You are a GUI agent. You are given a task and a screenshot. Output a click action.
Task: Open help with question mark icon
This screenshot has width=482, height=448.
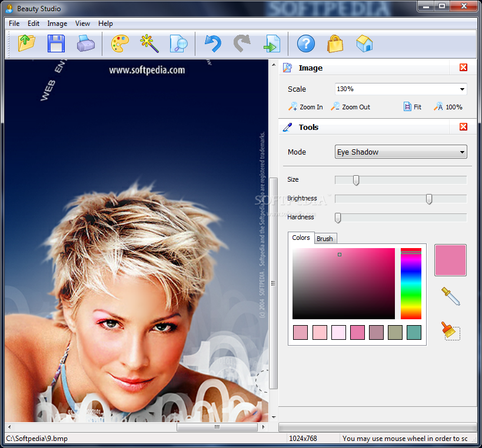pos(306,44)
